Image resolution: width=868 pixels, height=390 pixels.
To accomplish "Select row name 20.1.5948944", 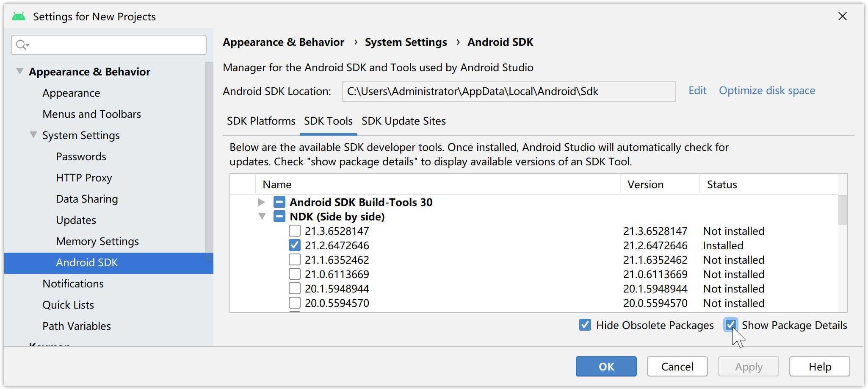I will [x=337, y=289].
